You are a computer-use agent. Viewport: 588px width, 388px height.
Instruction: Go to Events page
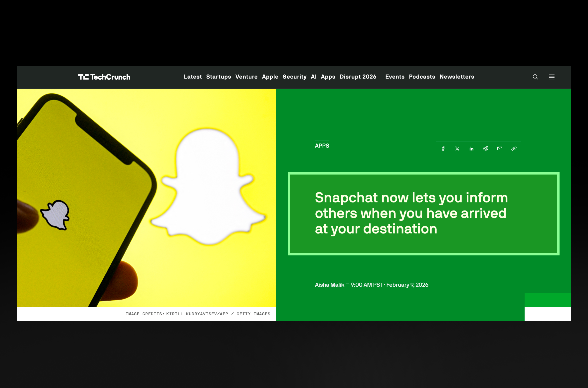point(395,77)
